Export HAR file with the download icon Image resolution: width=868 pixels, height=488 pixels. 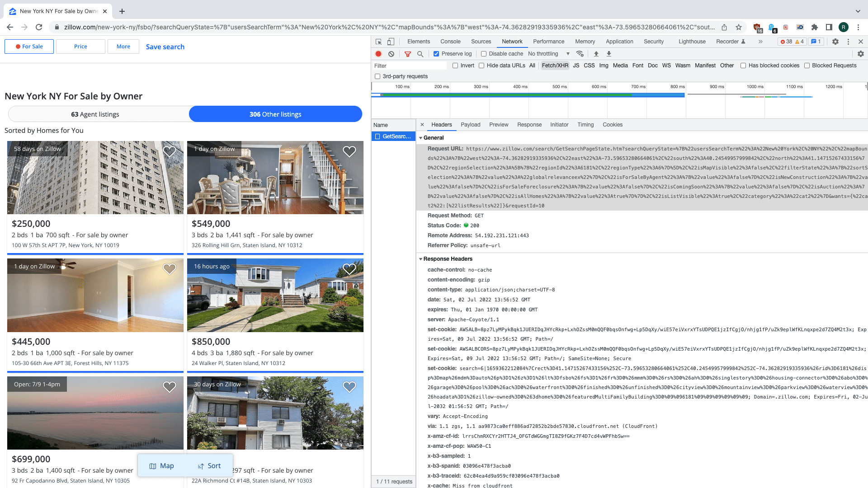point(609,54)
